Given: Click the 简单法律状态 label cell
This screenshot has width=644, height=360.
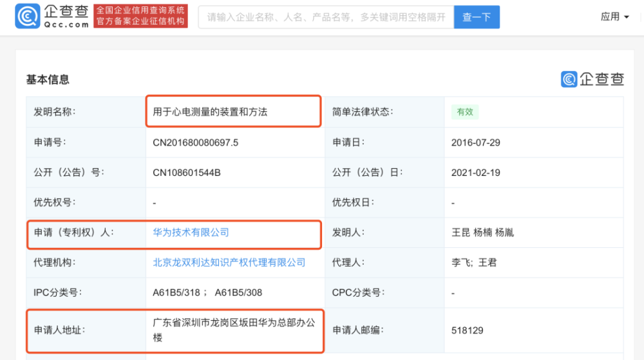Looking at the screenshot, I should 385,111.
